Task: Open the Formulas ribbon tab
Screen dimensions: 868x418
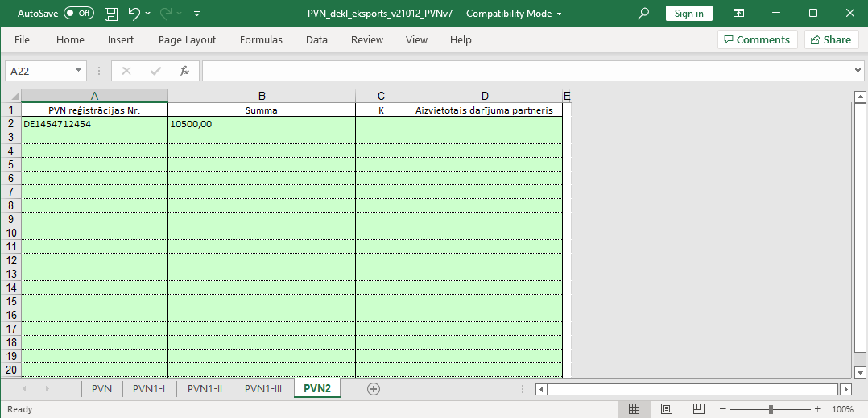Action: coord(261,39)
